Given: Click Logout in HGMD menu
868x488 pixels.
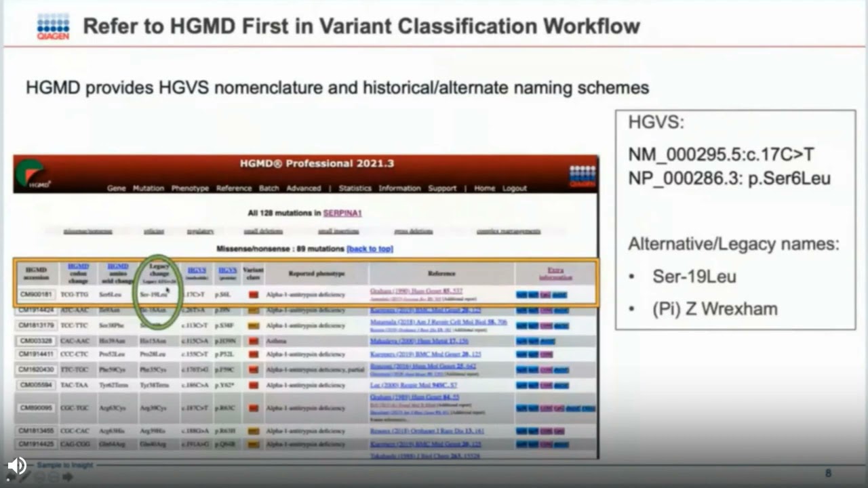Looking at the screenshot, I should pyautogui.click(x=515, y=188).
